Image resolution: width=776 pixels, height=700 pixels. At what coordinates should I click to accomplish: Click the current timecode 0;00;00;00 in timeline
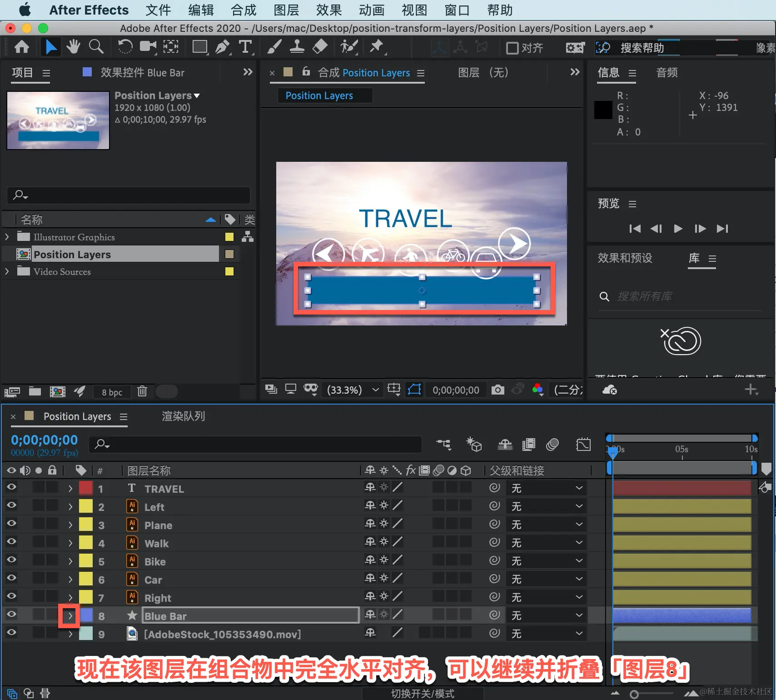45,440
